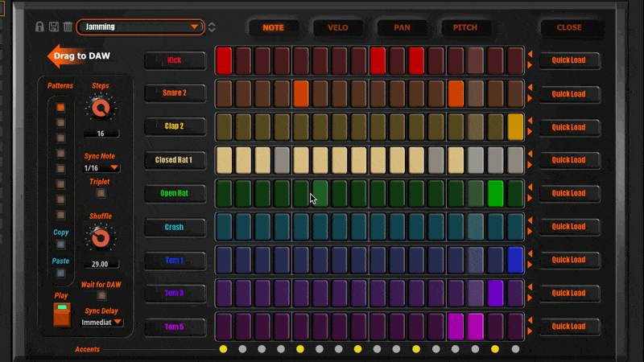Switch to the PITCH tab
This screenshot has height=362, width=644.
(x=465, y=27)
